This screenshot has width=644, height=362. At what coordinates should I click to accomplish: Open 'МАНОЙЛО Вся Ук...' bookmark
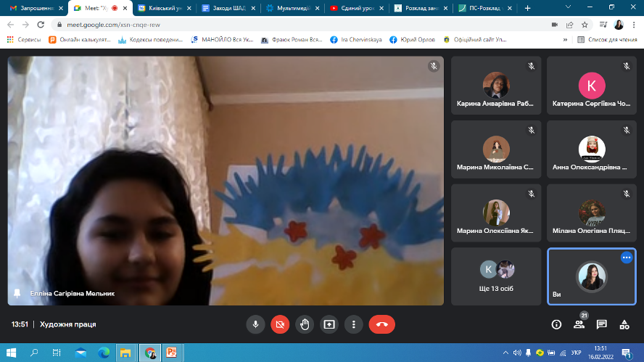[222, 39]
